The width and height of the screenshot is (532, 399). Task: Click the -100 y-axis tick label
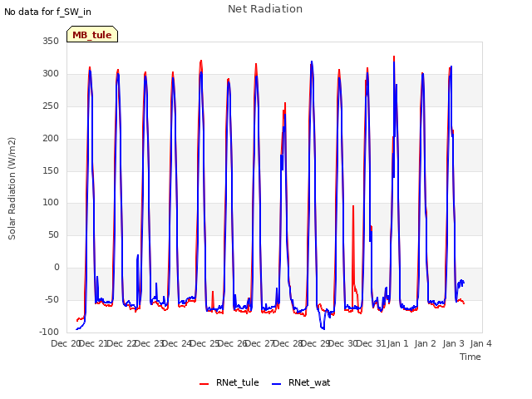click(x=49, y=332)
